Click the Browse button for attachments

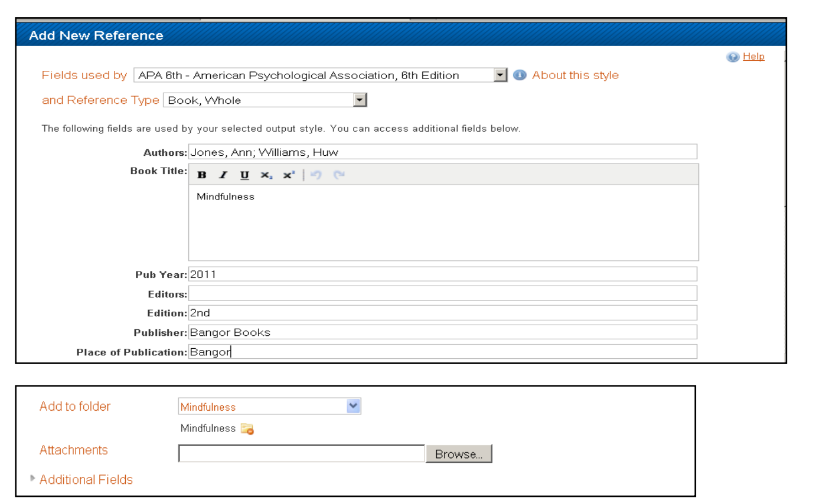pyautogui.click(x=459, y=454)
